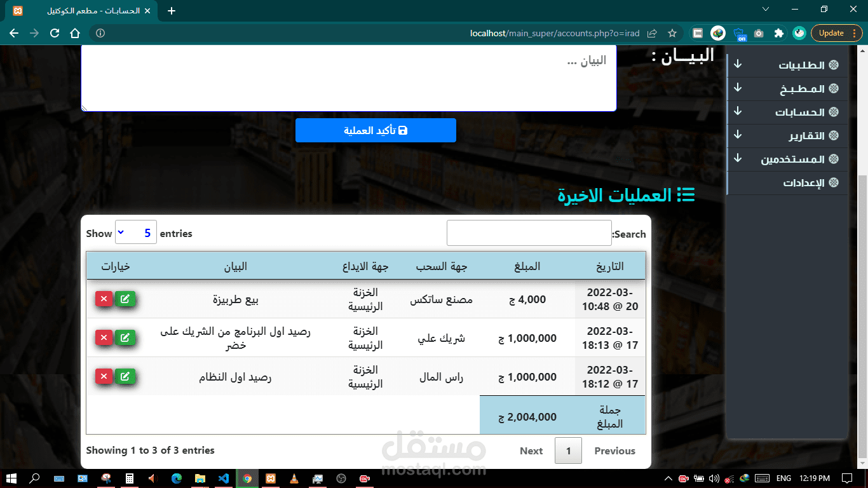Open File Explorer from the taskbar
This screenshot has height=488, width=868.
(x=200, y=478)
